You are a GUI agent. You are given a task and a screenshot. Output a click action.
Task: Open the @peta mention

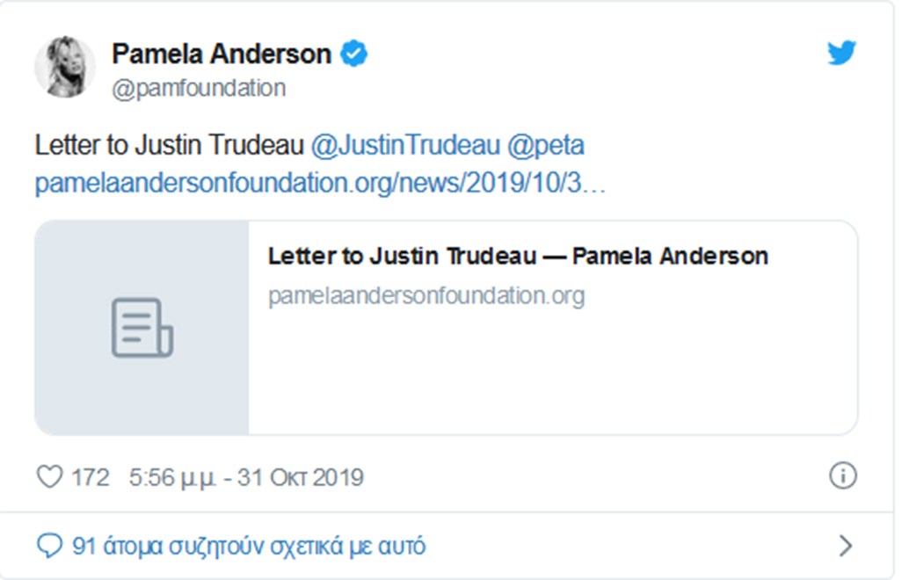[546, 145]
